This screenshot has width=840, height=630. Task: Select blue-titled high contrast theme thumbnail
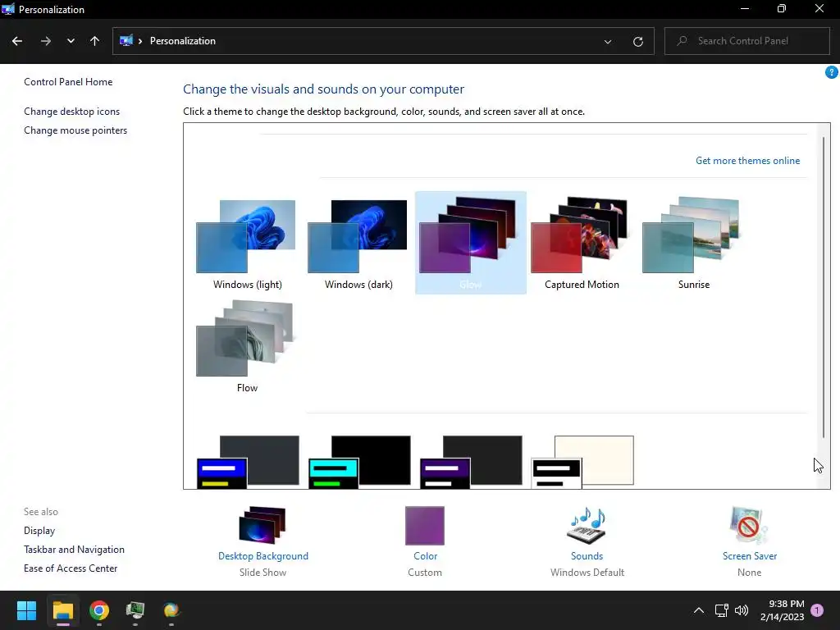(x=248, y=462)
